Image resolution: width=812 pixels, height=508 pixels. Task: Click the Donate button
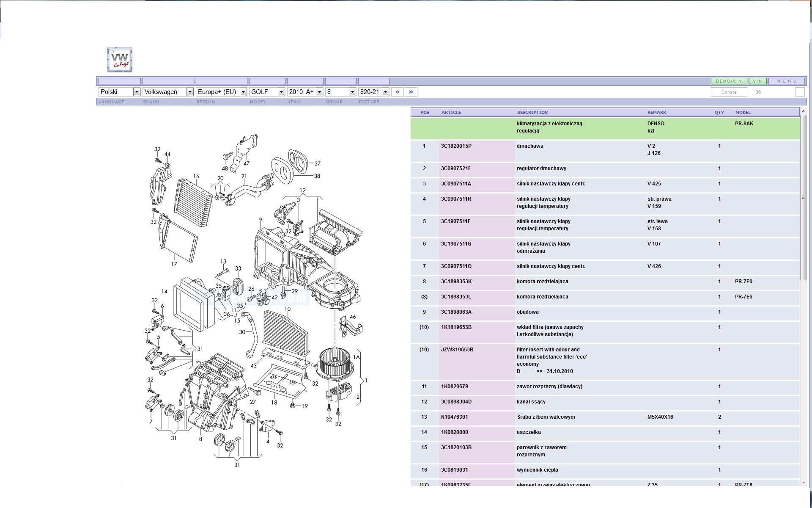(729, 92)
